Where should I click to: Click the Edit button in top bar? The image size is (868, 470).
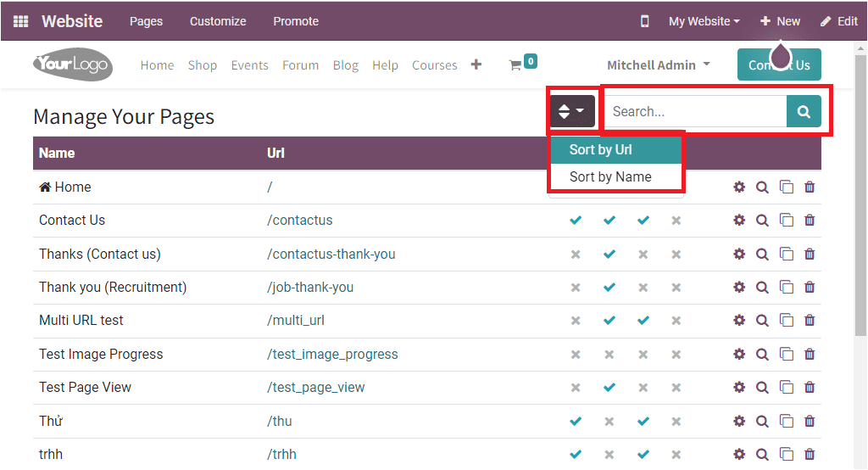click(839, 21)
